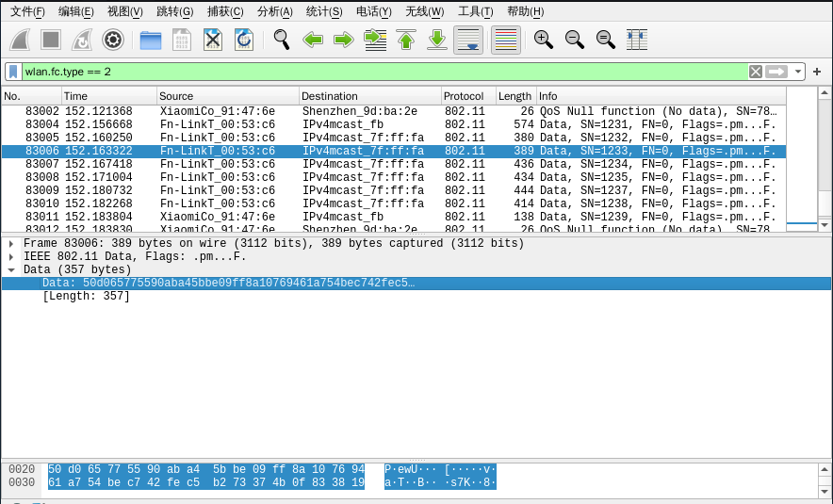Open the 文件(F) menu
Viewport: 833px width, 504px height.
27,11
